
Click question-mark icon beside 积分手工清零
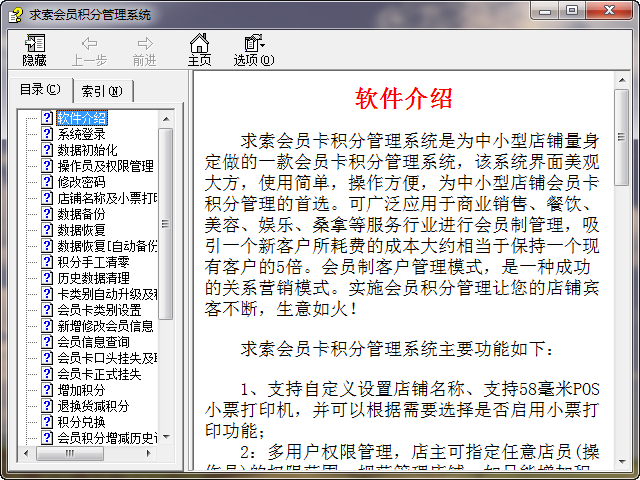tap(47, 262)
